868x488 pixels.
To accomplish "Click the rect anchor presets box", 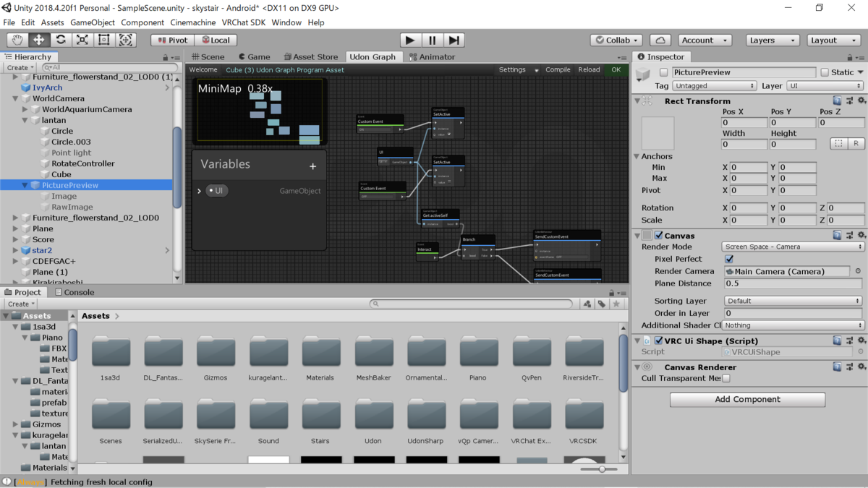I will 658,134.
